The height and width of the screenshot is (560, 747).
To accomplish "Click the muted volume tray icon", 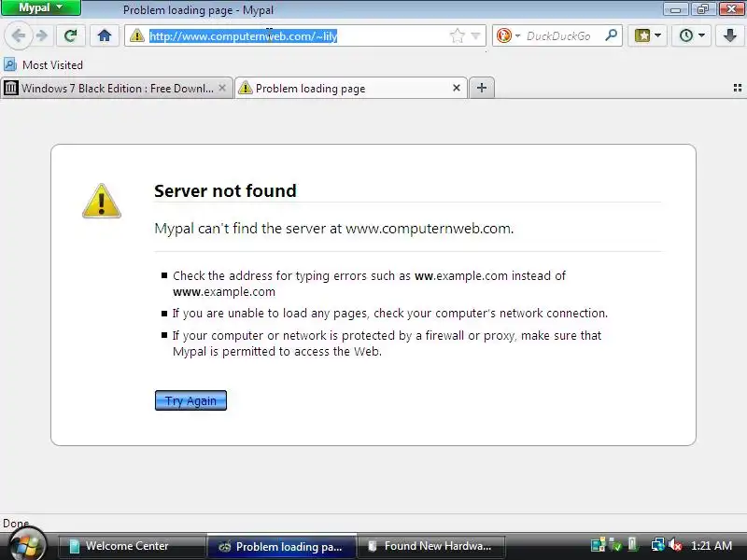I will (675, 545).
